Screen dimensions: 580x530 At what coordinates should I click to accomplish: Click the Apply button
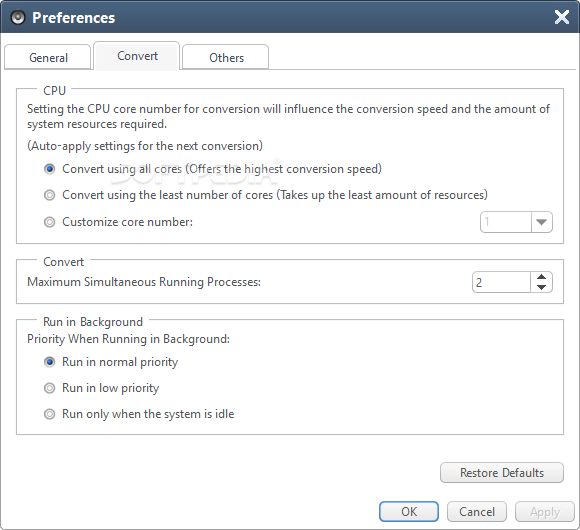tap(544, 512)
